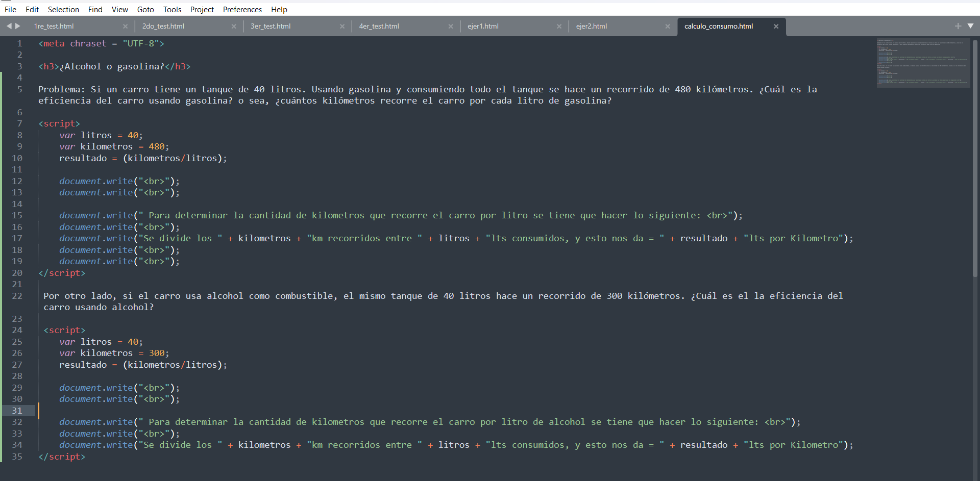Add a new tab with plus icon

click(x=958, y=26)
